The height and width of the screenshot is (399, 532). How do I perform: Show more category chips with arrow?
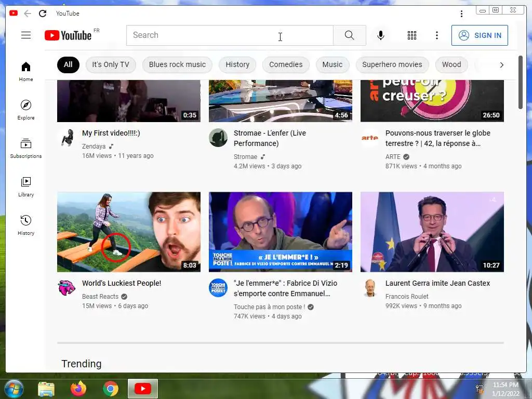click(x=502, y=65)
